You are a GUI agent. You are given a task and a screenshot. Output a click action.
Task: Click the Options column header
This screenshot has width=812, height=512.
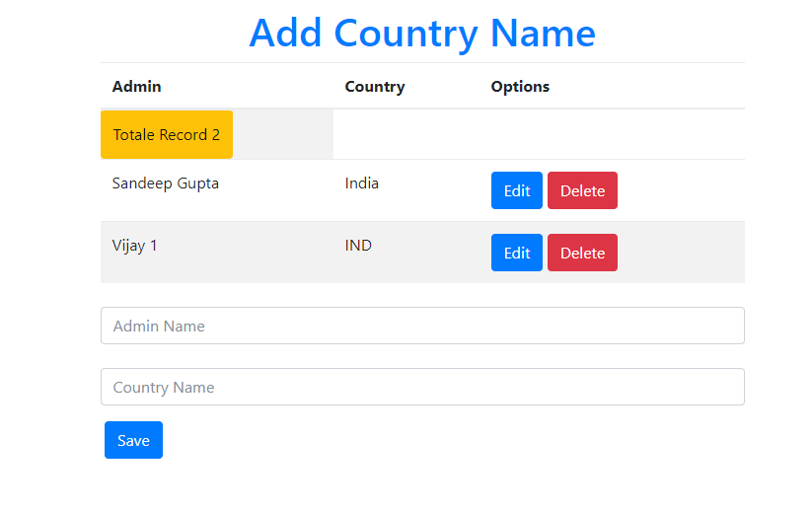click(x=520, y=87)
